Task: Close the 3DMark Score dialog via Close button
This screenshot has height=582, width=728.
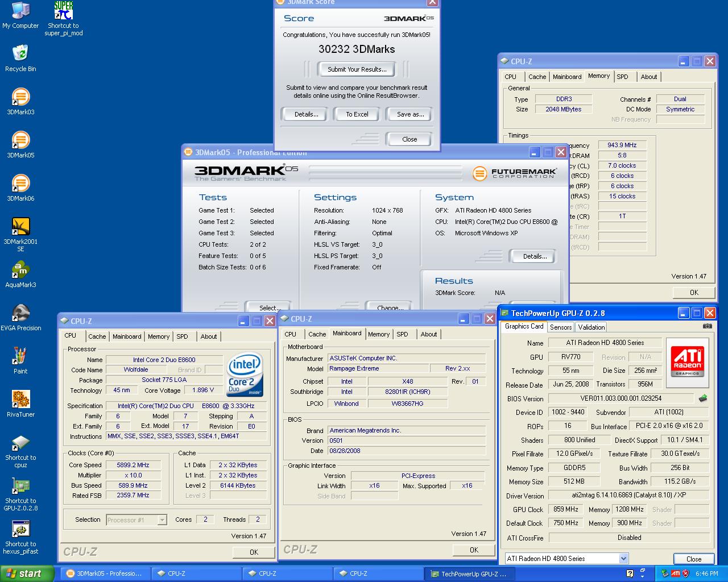Action: (409, 139)
